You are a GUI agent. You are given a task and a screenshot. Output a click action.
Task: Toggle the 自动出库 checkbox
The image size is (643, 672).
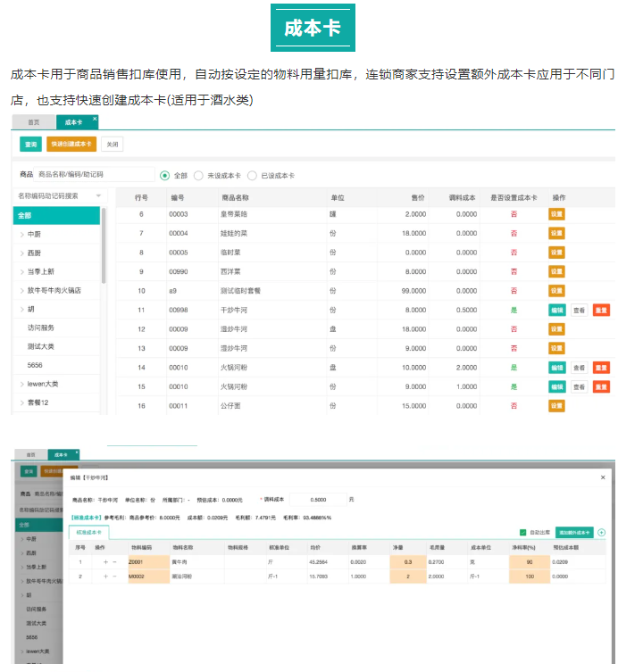point(522,533)
